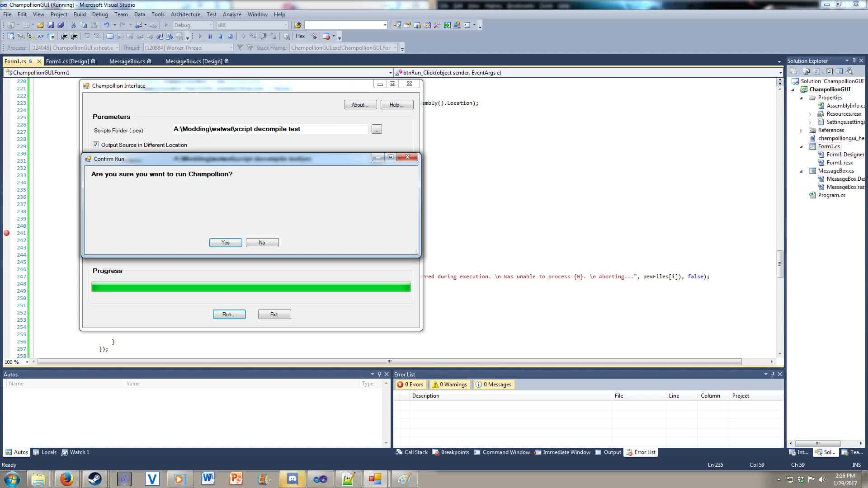Click the Save icon in toolbar
This screenshot has height=488, width=868.
tap(51, 25)
